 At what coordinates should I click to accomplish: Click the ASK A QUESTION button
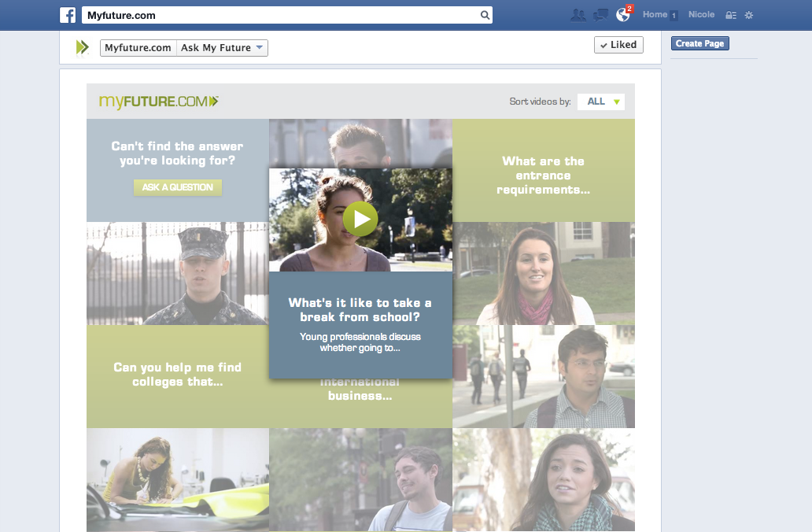(x=178, y=187)
